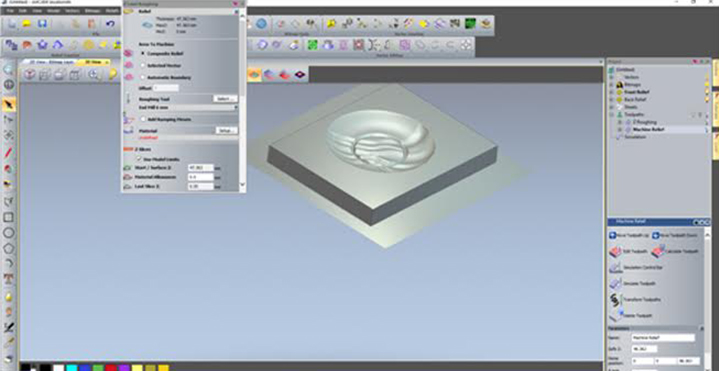
Task: Select the Polygon vector tool
Action: click(x=9, y=249)
